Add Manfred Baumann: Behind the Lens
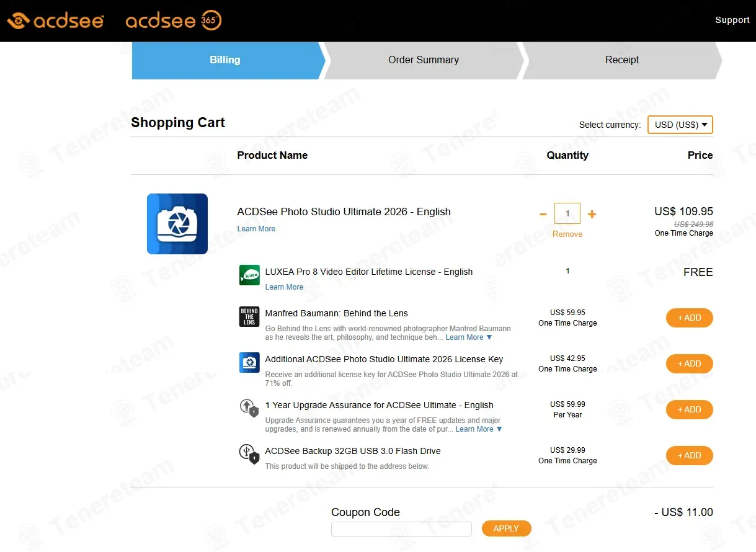Screen dimensions: 756x552 (x=689, y=318)
